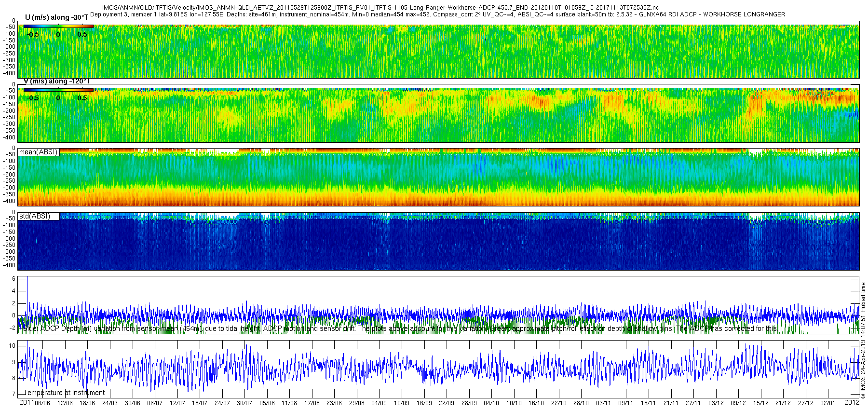Click the '2012' end year axis label
868x410 pixels.
pos(852,402)
